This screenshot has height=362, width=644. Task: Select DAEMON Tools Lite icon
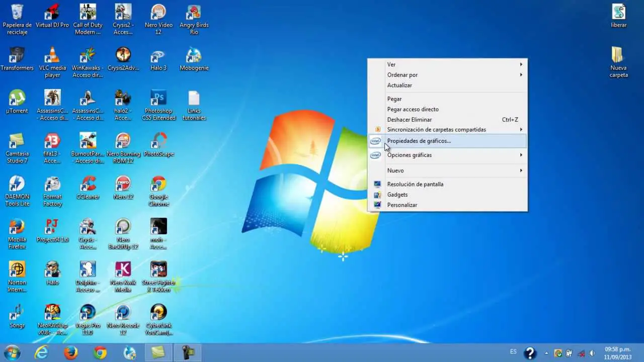point(17,192)
